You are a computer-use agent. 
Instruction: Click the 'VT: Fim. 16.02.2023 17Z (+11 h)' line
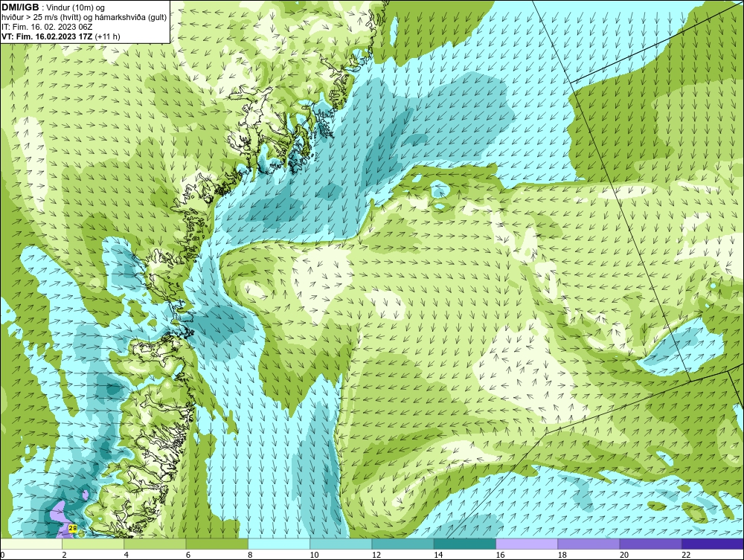[61, 36]
